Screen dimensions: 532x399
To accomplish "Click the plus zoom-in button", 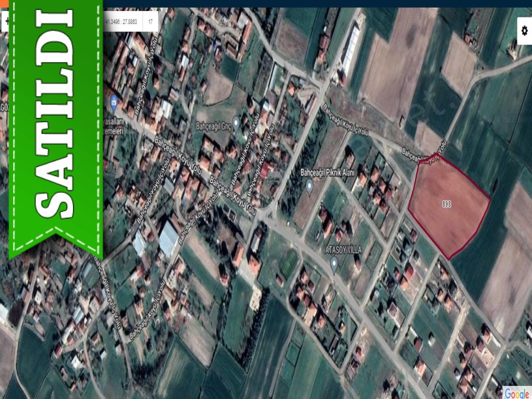I will coord(6,21).
